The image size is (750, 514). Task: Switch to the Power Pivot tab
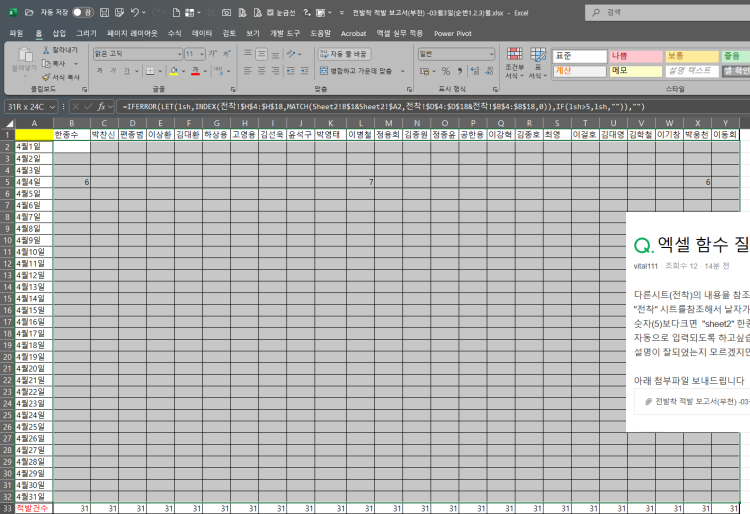451,33
